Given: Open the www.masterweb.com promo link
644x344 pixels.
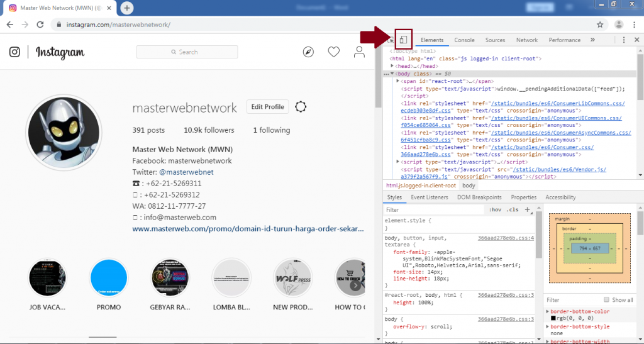Looking at the screenshot, I should pyautogui.click(x=248, y=229).
